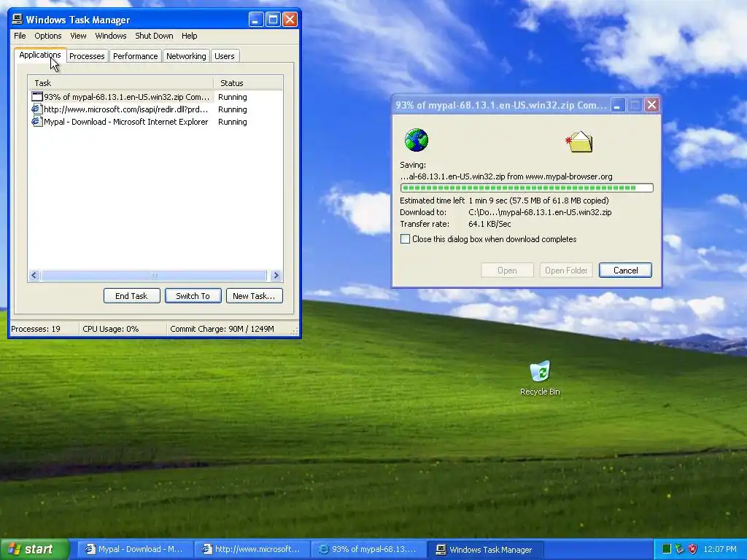The height and width of the screenshot is (560, 747).
Task: Maximize the Windows Task Manager window
Action: (x=273, y=20)
